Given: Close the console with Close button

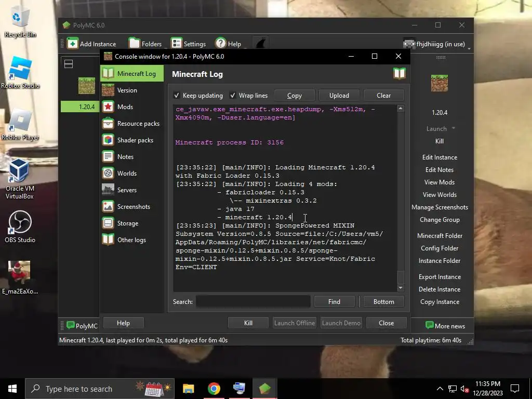Looking at the screenshot, I should (386, 323).
